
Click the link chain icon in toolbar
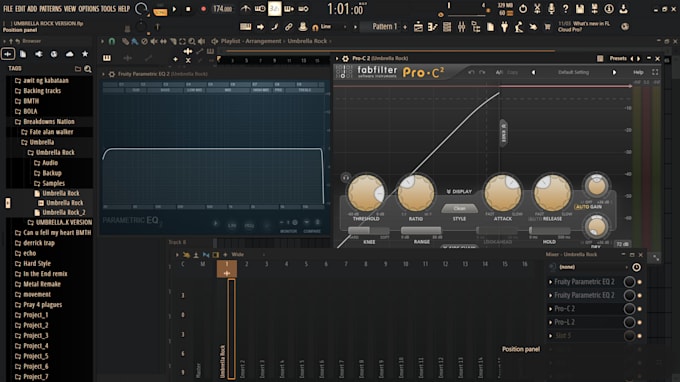288,27
